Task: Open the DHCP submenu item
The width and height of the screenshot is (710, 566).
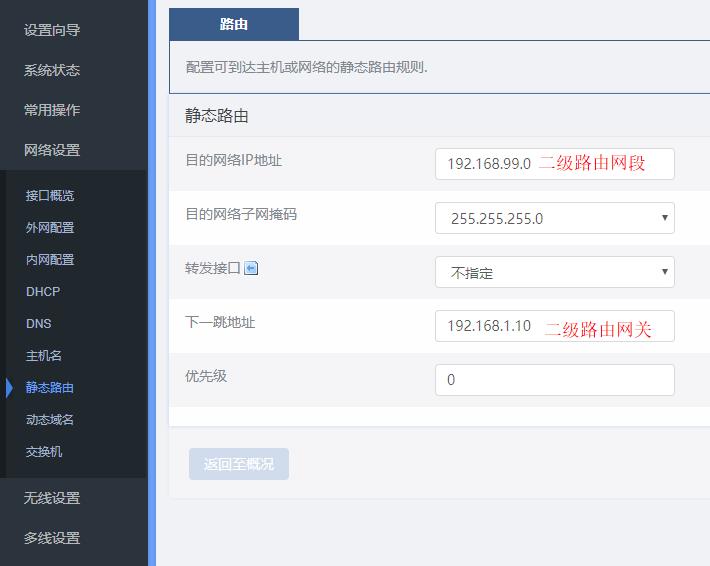Action: tap(43, 292)
